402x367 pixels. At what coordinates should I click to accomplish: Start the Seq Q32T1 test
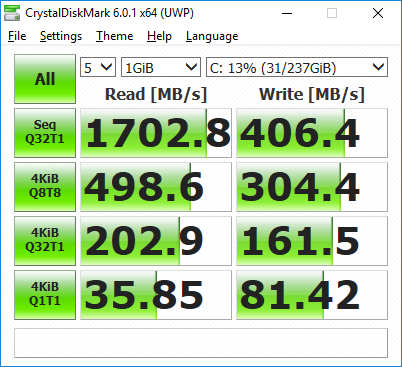45,133
